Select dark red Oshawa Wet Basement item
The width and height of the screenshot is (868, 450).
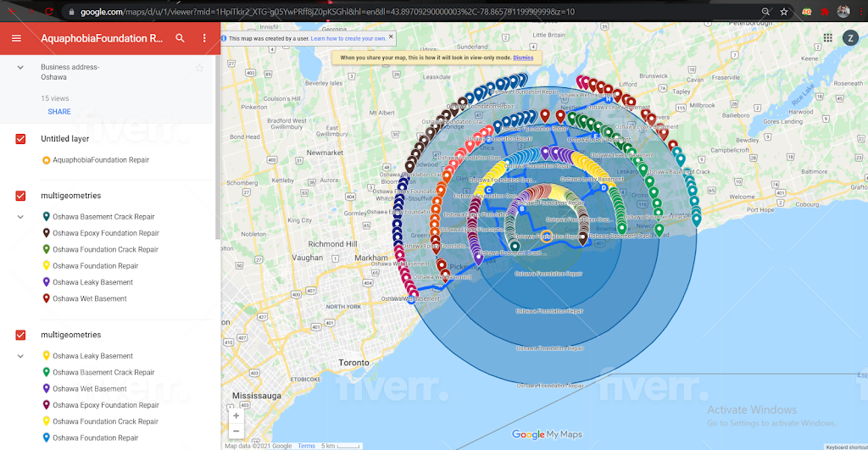point(85,298)
